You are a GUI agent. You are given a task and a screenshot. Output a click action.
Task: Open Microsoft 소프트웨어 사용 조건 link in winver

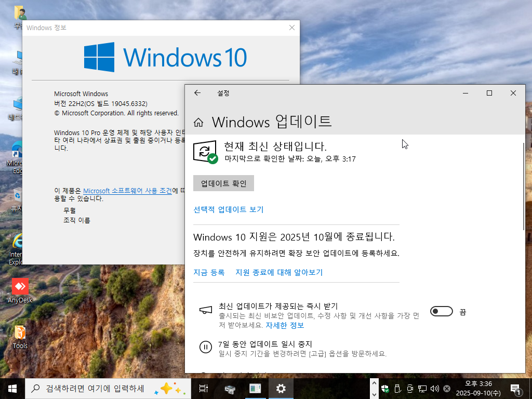point(128,191)
